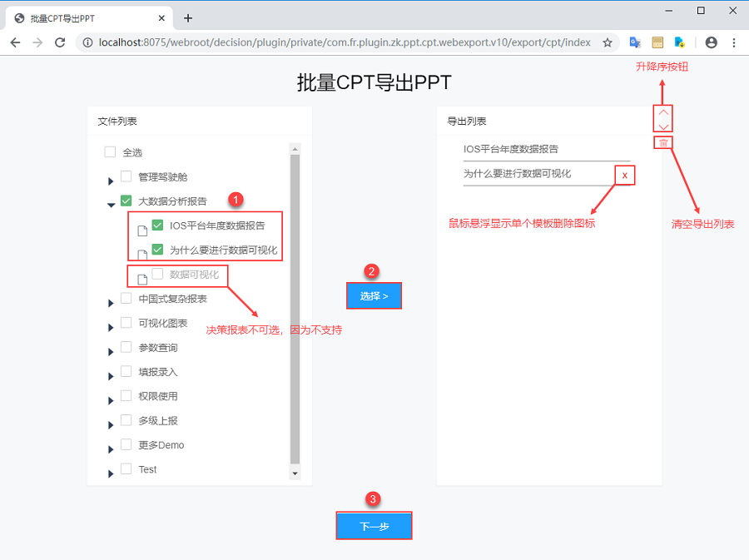Click trash icon to clear export list
The width and height of the screenshot is (749, 560).
coord(663,143)
